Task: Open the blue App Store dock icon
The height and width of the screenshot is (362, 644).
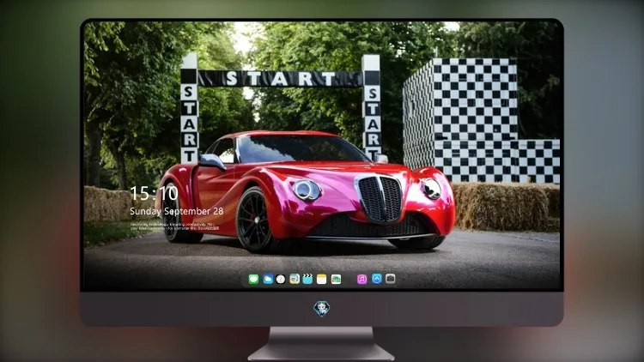Action: (377, 279)
